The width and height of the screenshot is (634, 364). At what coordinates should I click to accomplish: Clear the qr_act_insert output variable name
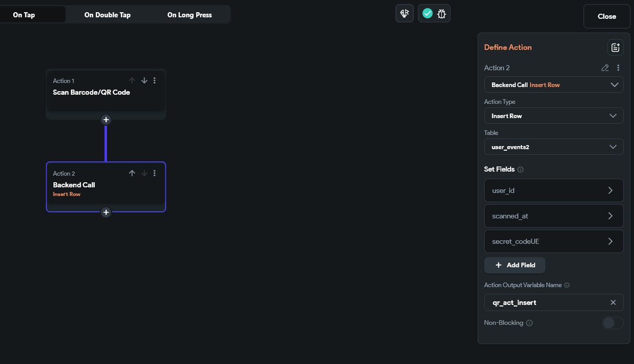tap(613, 302)
